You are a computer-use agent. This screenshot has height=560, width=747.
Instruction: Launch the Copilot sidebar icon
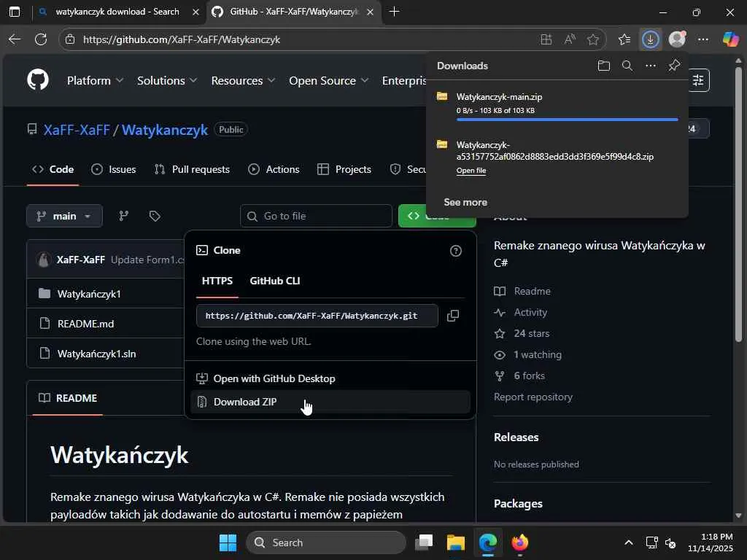click(x=730, y=39)
